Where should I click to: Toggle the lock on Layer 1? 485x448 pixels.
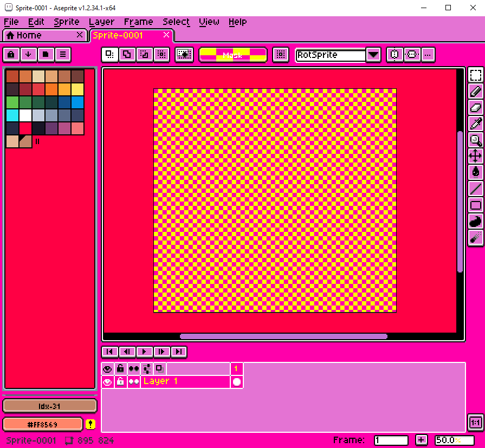click(120, 382)
